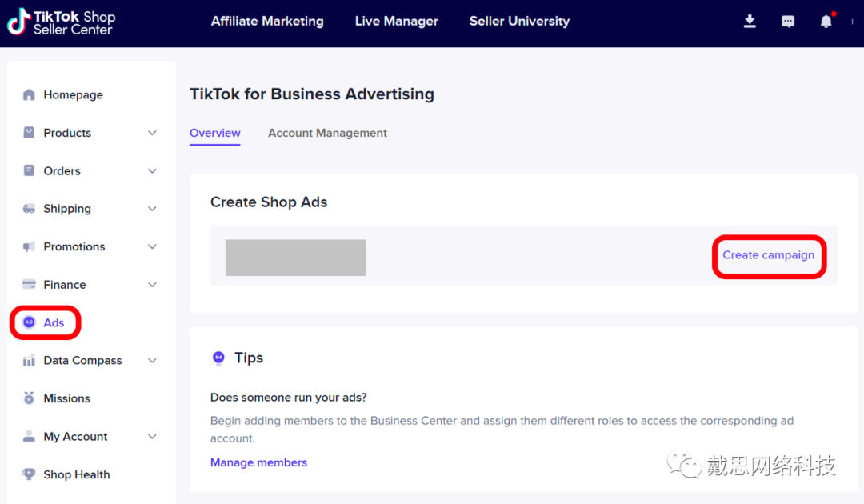Viewport: 864px width, 504px height.
Task: Click the Finance card icon
Action: 30,284
